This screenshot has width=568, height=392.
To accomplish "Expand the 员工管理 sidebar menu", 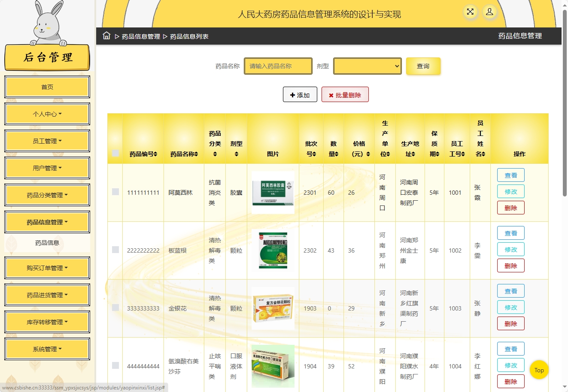I will tap(47, 141).
